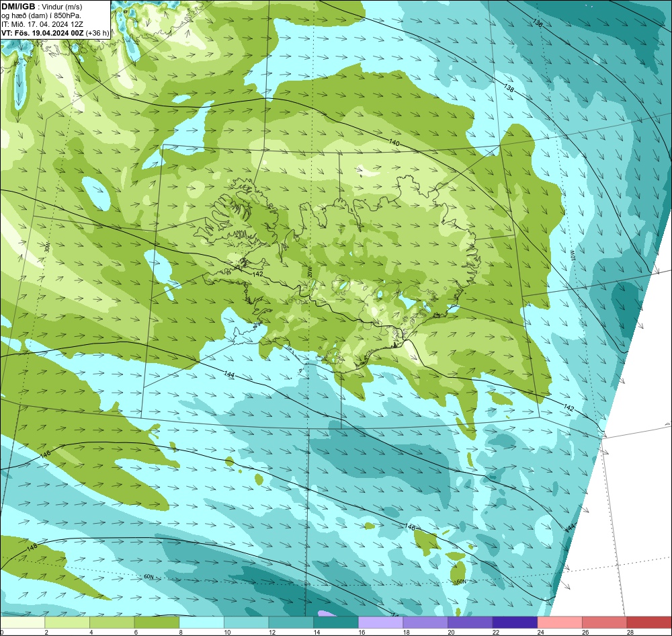Select the dark teal 14–16 m/s legend swatch
The width and height of the screenshot is (672, 636).
click(335, 623)
